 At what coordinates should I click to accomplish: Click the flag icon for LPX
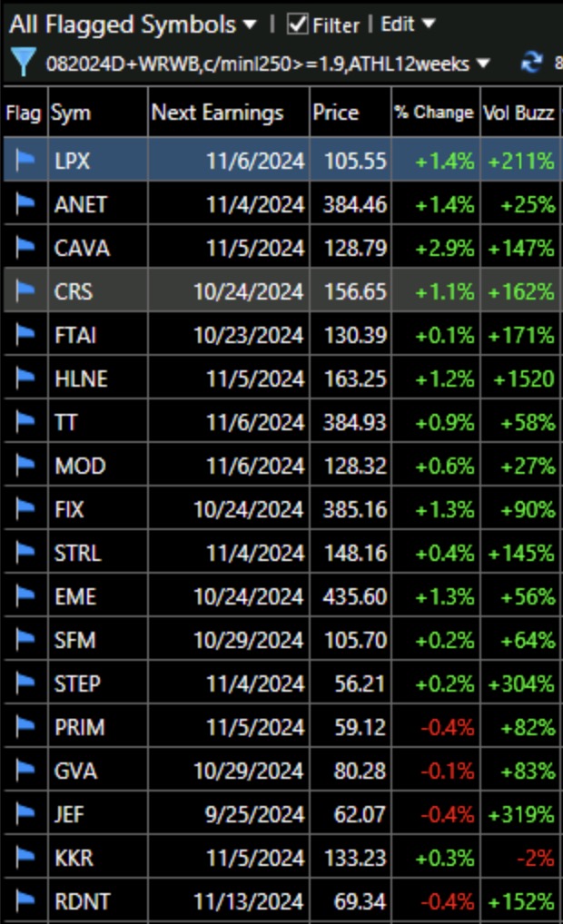pyautogui.click(x=25, y=161)
